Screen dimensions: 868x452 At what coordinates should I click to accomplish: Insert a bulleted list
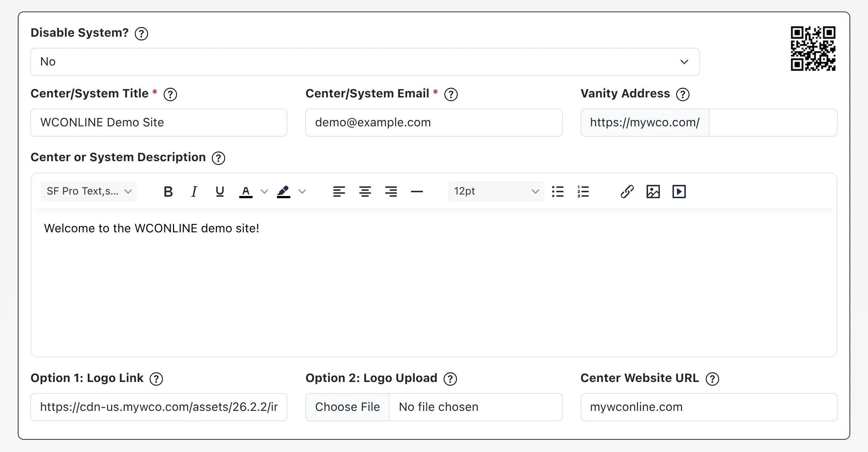pos(558,192)
